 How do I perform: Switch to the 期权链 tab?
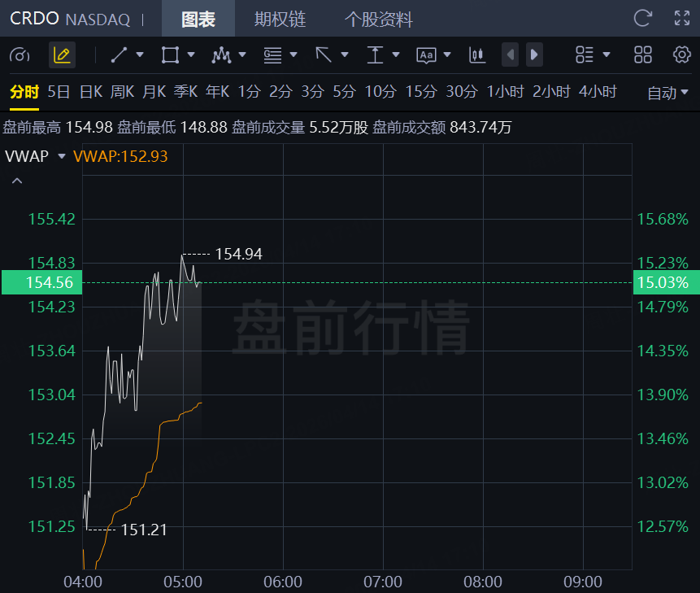280,19
